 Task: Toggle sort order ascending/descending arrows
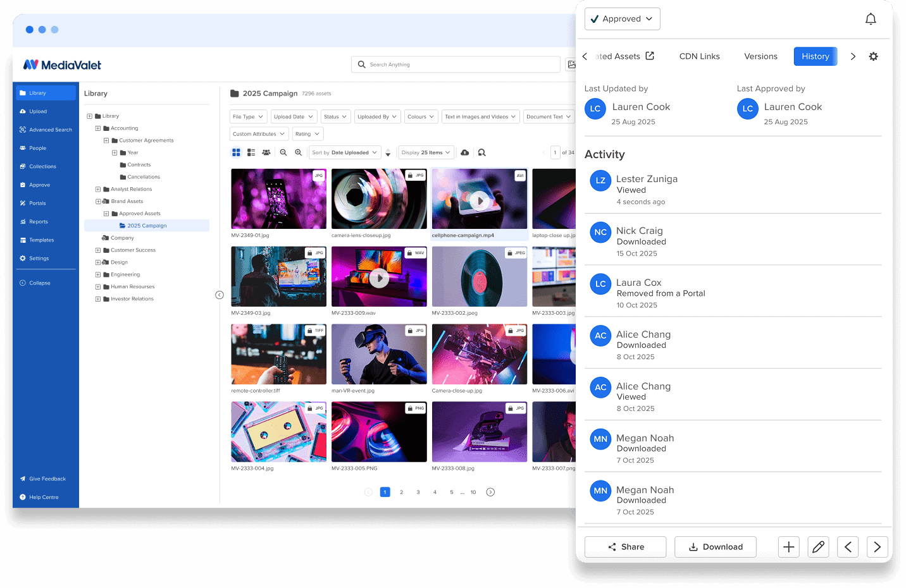coord(388,153)
